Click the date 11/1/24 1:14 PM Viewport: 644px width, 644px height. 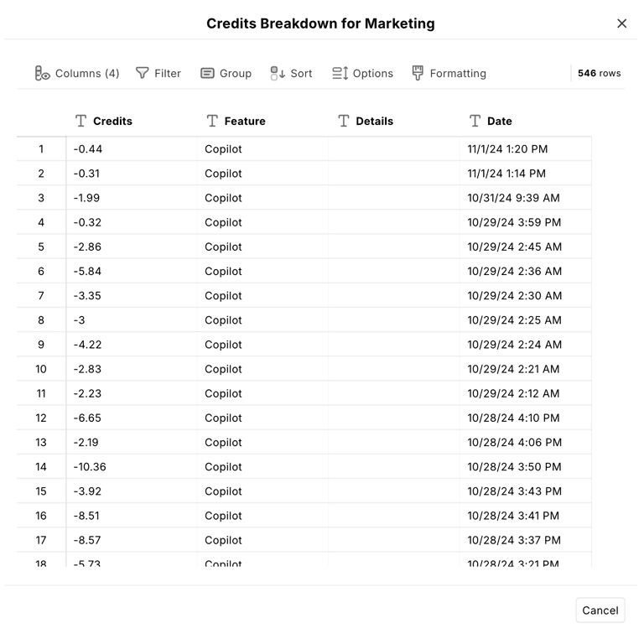pyautogui.click(x=506, y=174)
